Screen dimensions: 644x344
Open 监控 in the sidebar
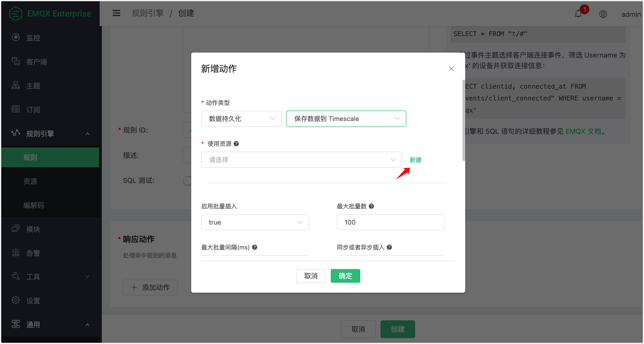(x=33, y=38)
